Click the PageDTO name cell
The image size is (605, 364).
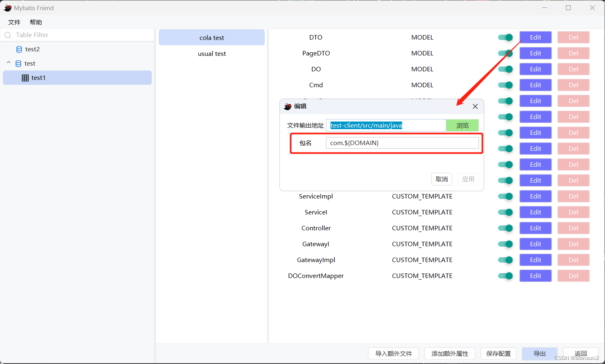(316, 53)
